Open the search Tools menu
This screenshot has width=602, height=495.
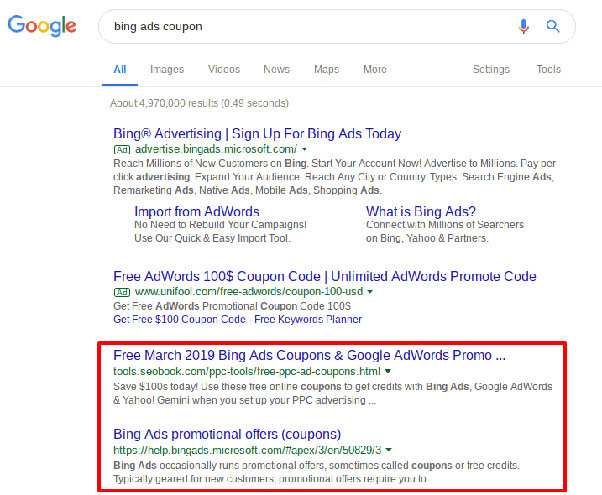coord(549,70)
